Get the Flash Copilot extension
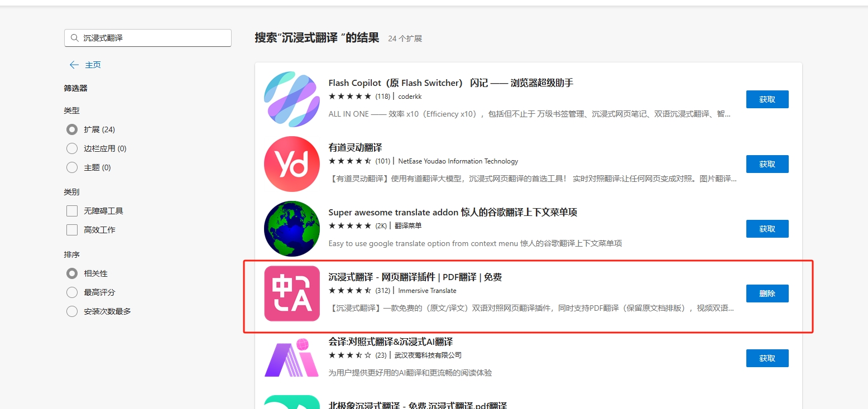 pos(768,99)
